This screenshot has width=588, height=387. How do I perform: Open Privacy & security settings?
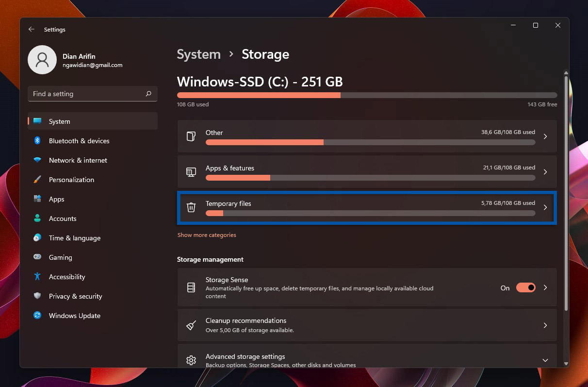[x=75, y=296]
